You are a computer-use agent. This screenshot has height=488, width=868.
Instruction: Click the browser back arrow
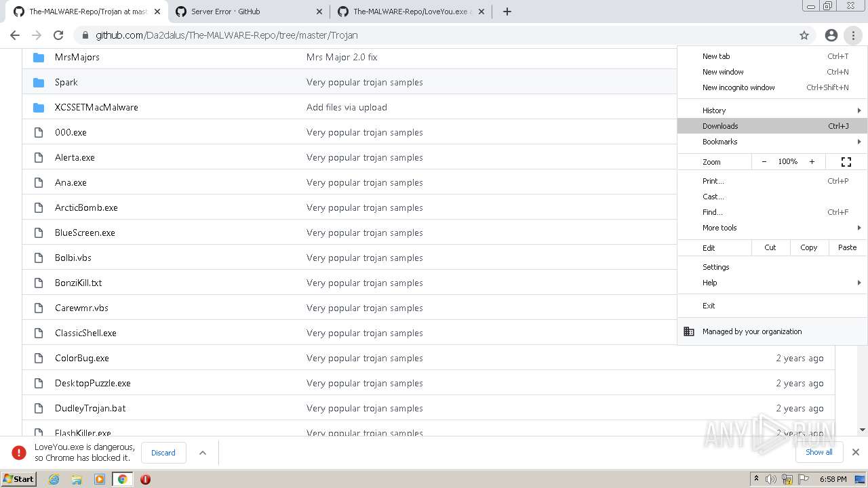(x=15, y=35)
